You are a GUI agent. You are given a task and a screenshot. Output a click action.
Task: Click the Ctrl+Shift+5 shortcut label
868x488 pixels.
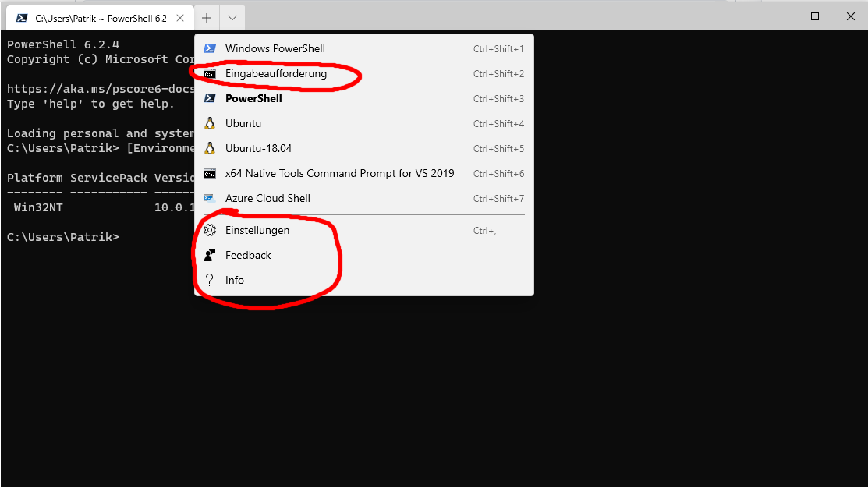click(x=498, y=149)
